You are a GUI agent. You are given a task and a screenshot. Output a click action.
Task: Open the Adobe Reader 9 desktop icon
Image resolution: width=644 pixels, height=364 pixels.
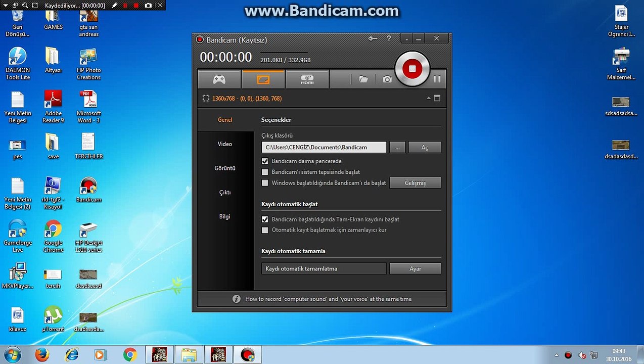(53, 107)
